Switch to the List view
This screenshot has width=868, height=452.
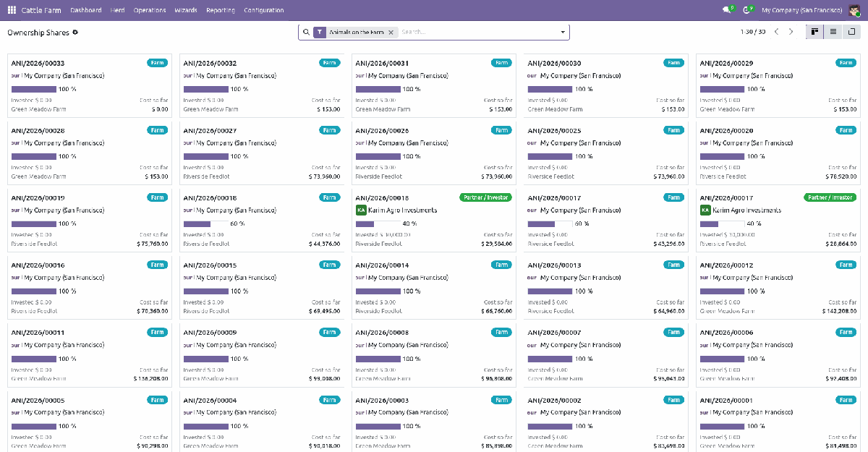click(833, 32)
